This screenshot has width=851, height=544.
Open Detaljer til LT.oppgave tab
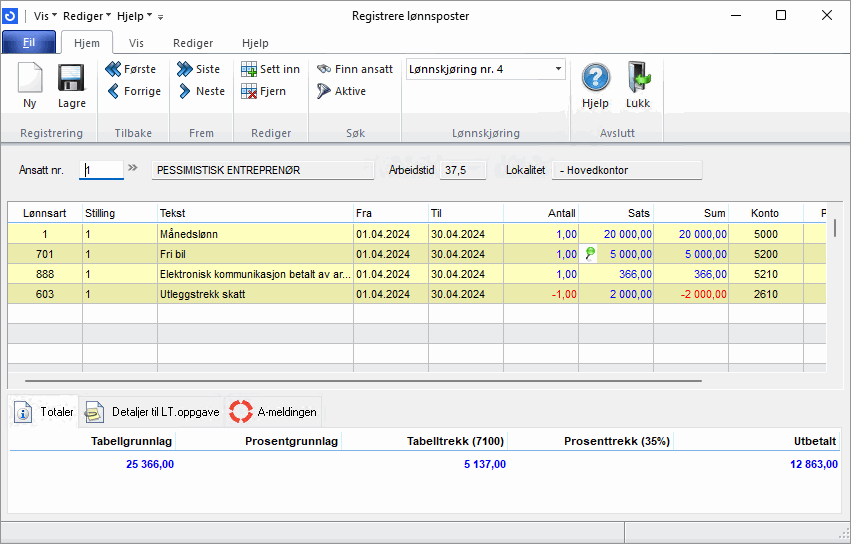click(x=152, y=411)
